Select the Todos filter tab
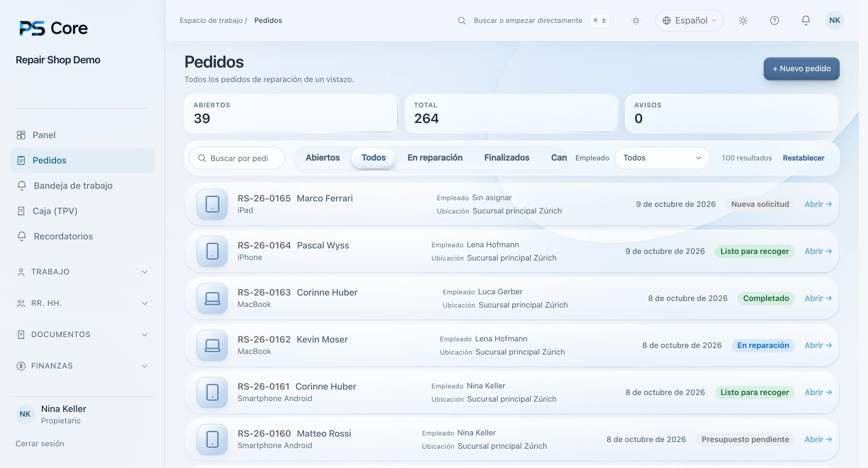 [373, 157]
